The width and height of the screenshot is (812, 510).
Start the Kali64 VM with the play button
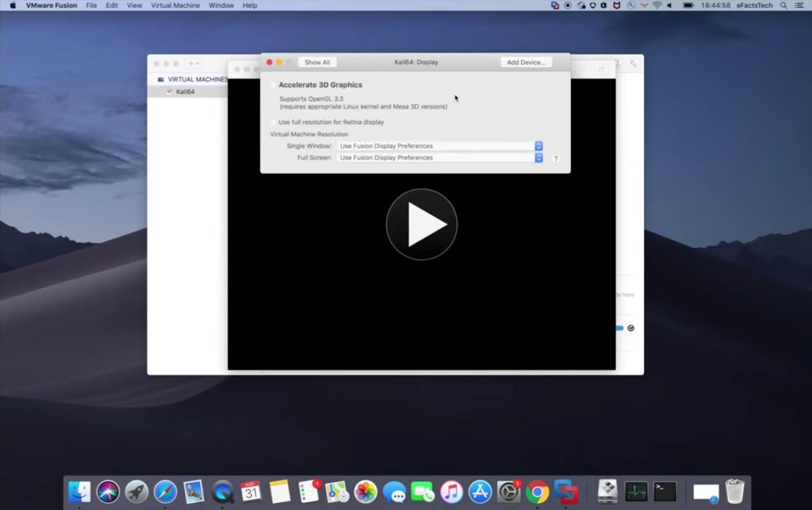pos(422,225)
